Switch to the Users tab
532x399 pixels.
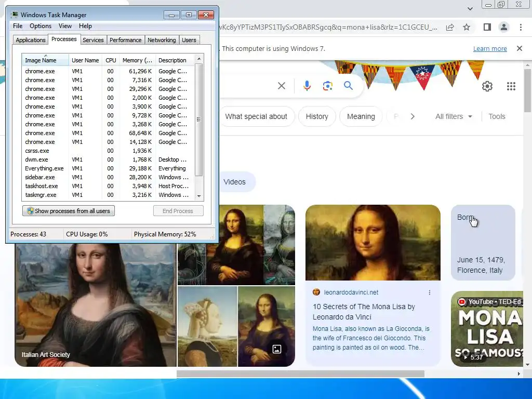(189, 40)
